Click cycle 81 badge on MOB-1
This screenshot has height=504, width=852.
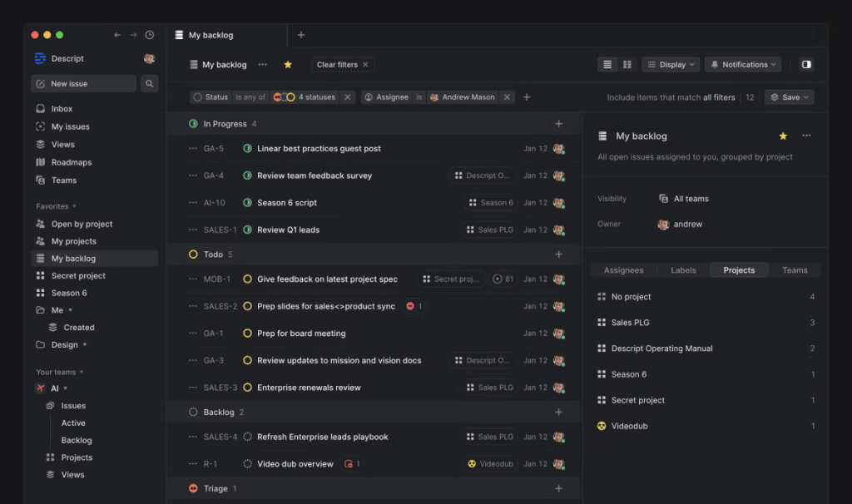click(503, 279)
